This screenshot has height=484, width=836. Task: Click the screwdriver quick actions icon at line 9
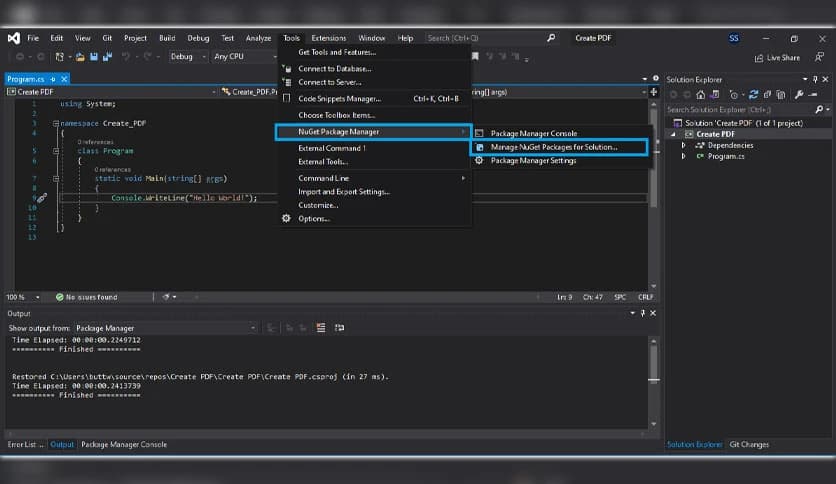(42, 198)
